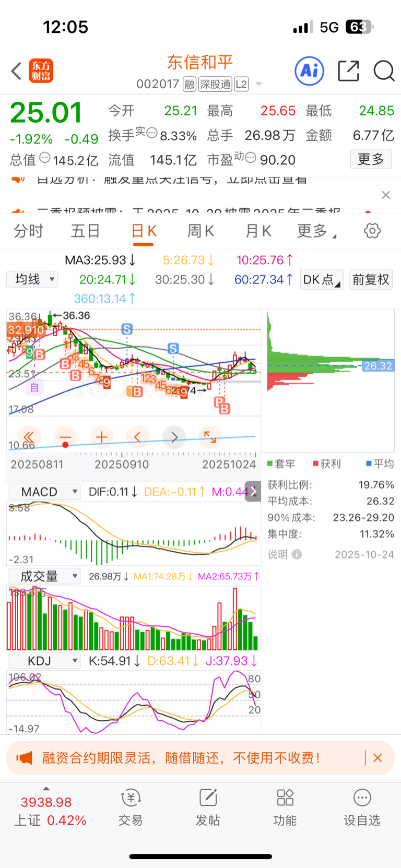Open the DK点 dropdown
This screenshot has height=868, width=401.
[322, 280]
